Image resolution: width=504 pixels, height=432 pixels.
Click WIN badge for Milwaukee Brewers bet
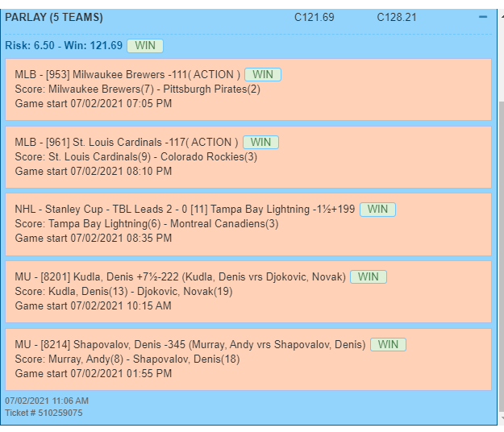pyautogui.click(x=263, y=74)
